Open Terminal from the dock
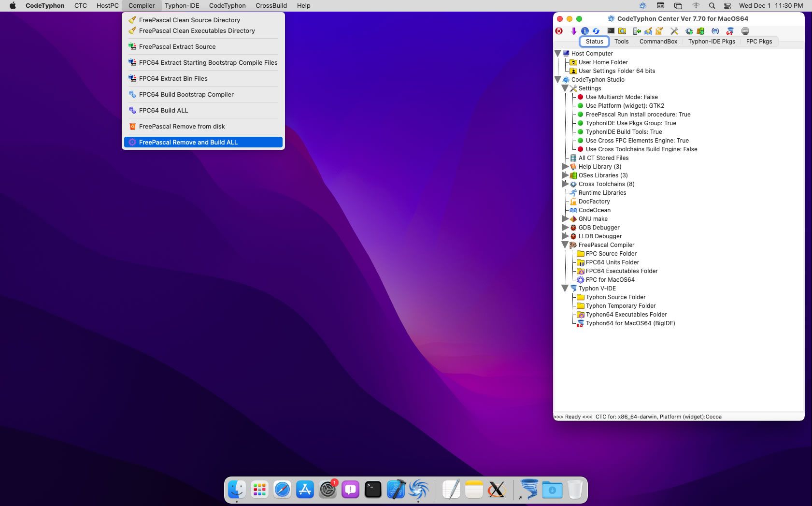 click(x=373, y=490)
